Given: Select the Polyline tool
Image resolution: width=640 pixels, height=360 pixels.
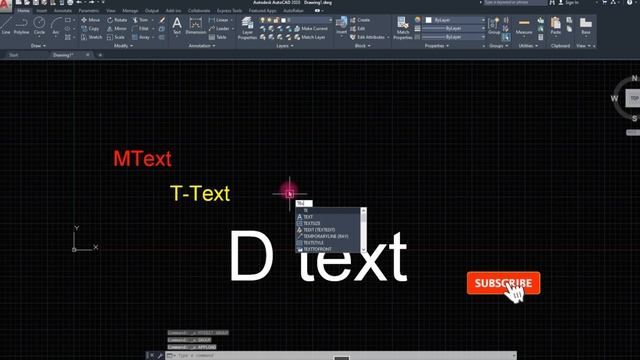Looking at the screenshot, I should pyautogui.click(x=21, y=25).
